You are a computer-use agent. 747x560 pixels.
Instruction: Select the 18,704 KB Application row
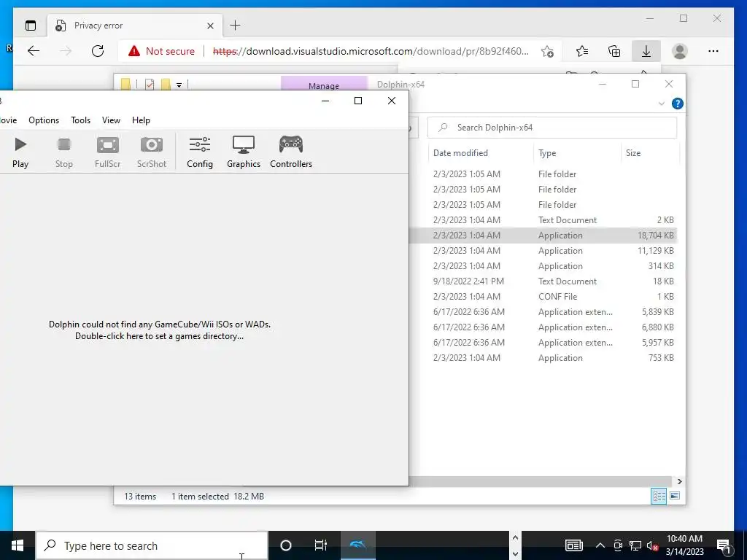543,236
